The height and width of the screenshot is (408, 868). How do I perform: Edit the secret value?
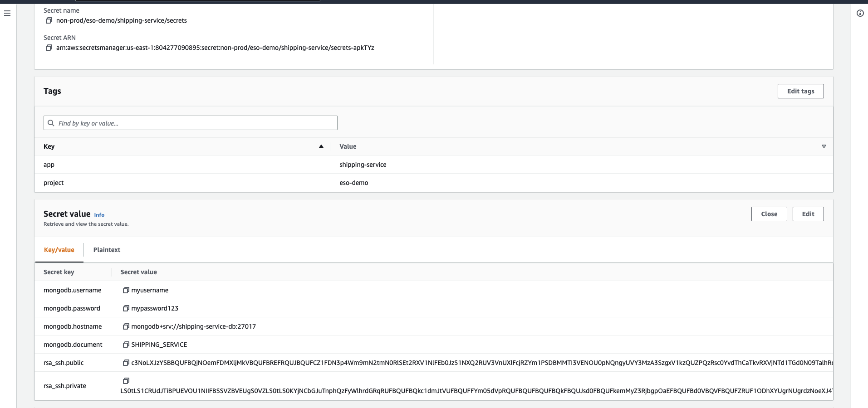pos(808,214)
